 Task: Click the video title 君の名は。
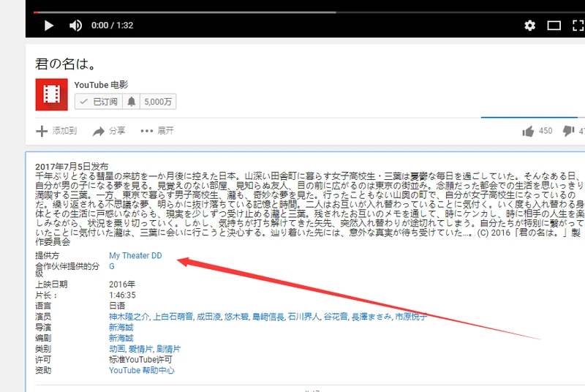tap(66, 64)
